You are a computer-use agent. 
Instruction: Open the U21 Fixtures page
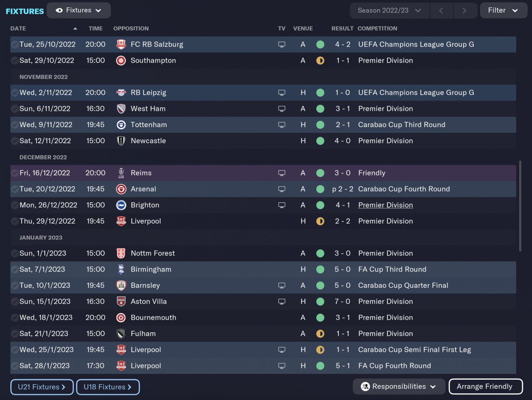[42, 387]
